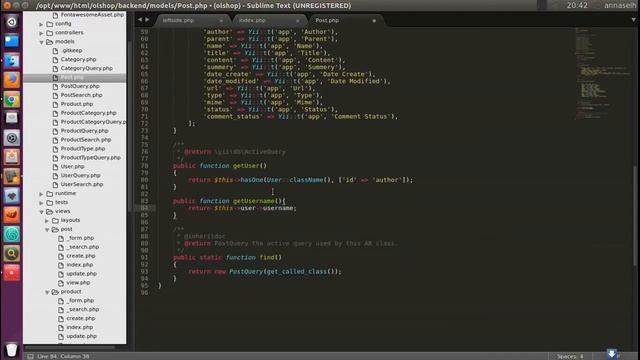Open Product.php in the sidebar
Image resolution: width=640 pixels, height=360 pixels.
point(77,104)
